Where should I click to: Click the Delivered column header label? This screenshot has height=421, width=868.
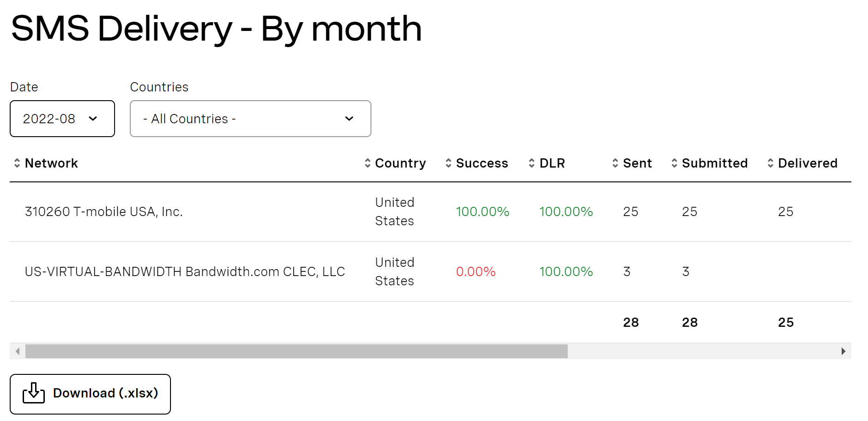click(x=807, y=163)
